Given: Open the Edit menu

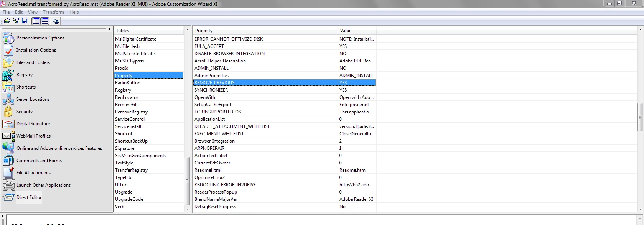Looking at the screenshot, I should pos(19,12).
